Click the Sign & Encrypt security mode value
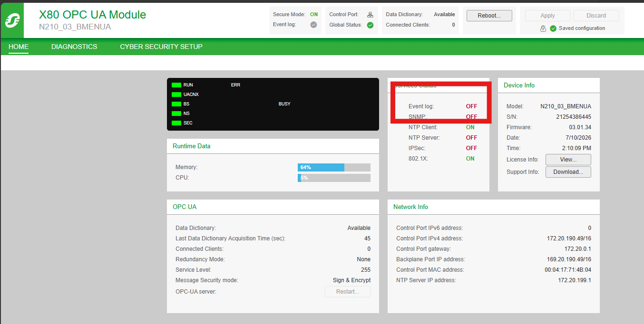Viewport: 644px width, 324px height. [x=351, y=280]
